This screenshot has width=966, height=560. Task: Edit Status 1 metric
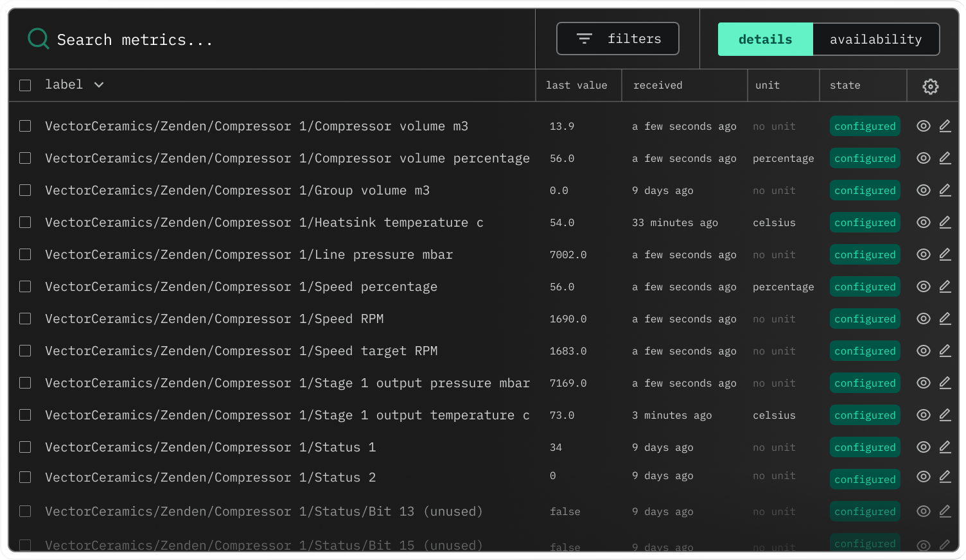[x=945, y=447]
